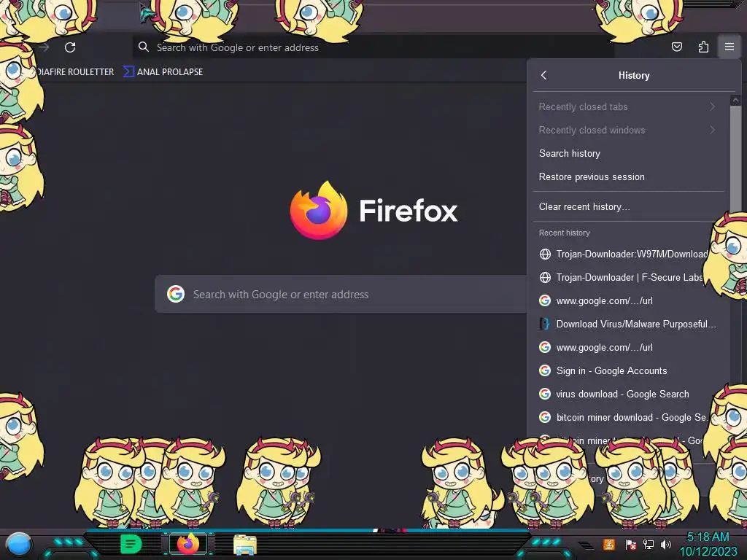
Task: Select Search history
Action: pos(628,153)
